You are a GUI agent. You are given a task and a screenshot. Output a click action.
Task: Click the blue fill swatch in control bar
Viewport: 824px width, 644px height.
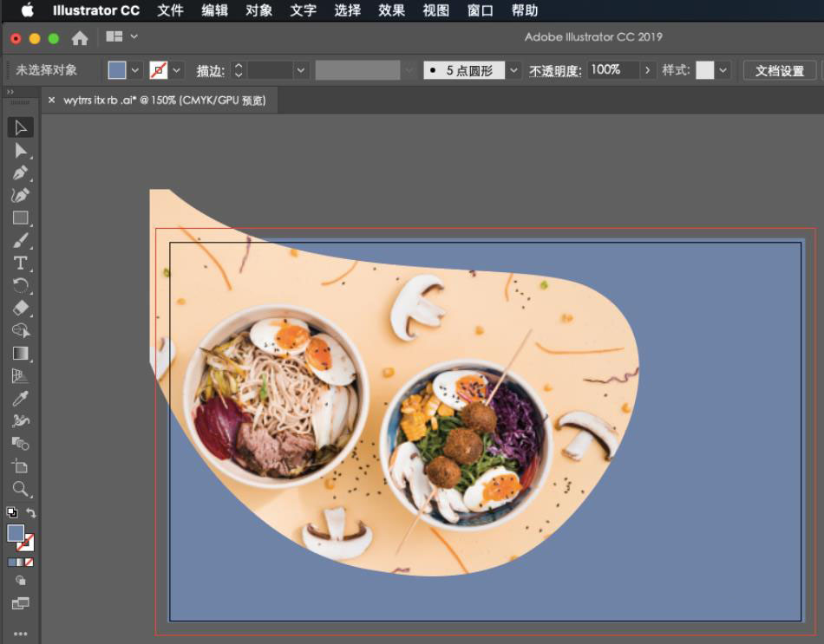[117, 70]
